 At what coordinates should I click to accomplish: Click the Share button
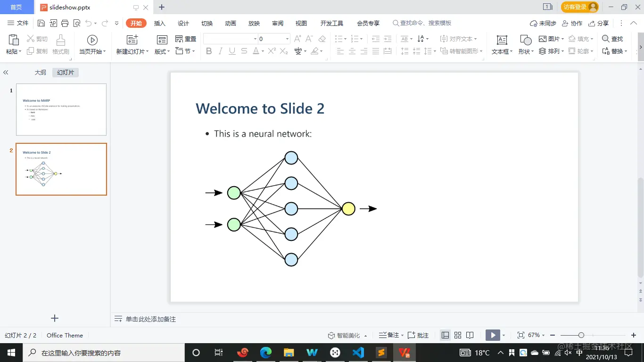(x=599, y=23)
